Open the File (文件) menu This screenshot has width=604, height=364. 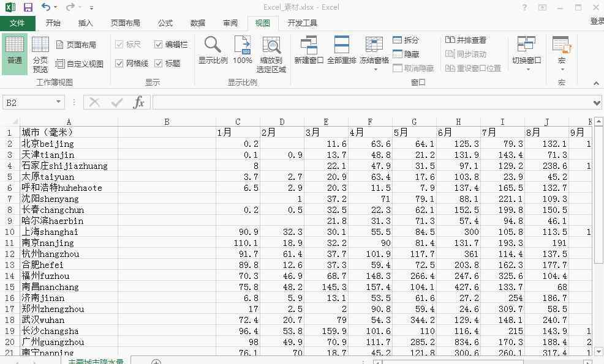(x=17, y=23)
